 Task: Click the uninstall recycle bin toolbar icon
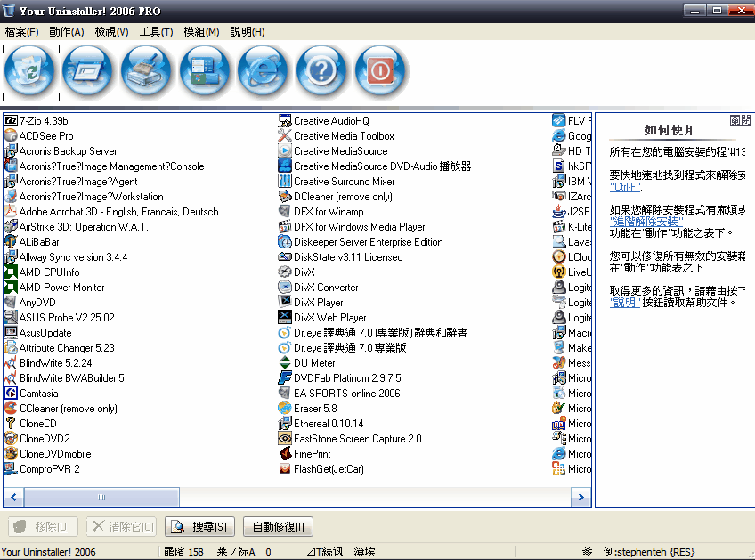point(30,72)
